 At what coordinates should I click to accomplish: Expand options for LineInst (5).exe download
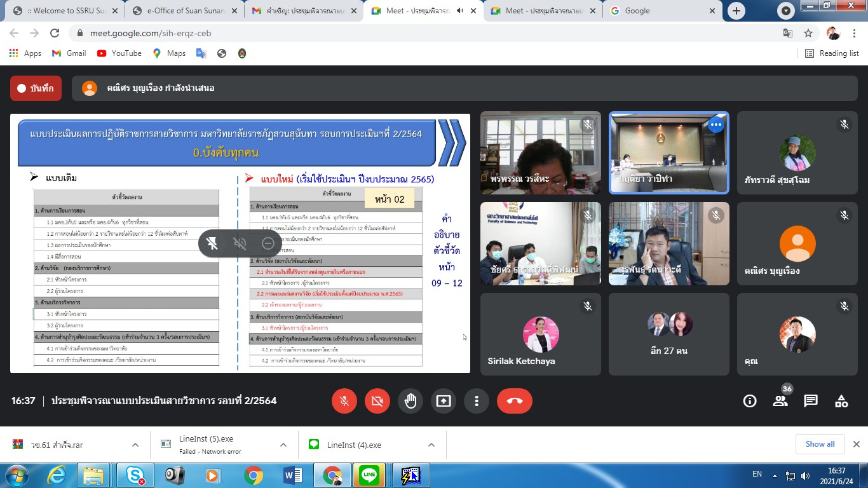(x=283, y=445)
